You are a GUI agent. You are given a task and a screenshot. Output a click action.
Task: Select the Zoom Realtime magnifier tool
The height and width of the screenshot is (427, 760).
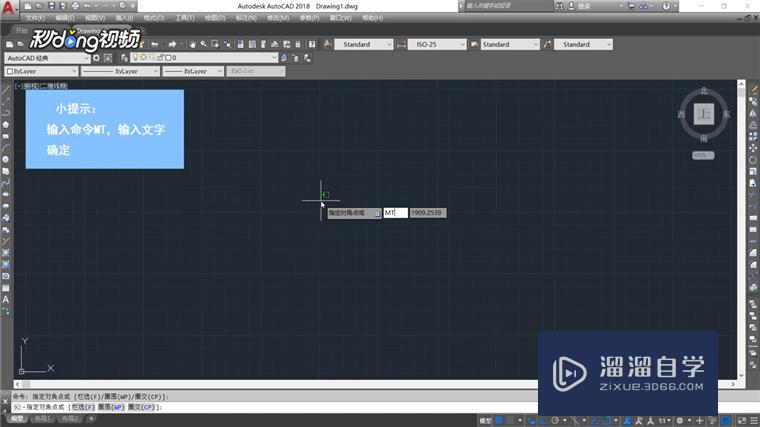click(x=204, y=45)
